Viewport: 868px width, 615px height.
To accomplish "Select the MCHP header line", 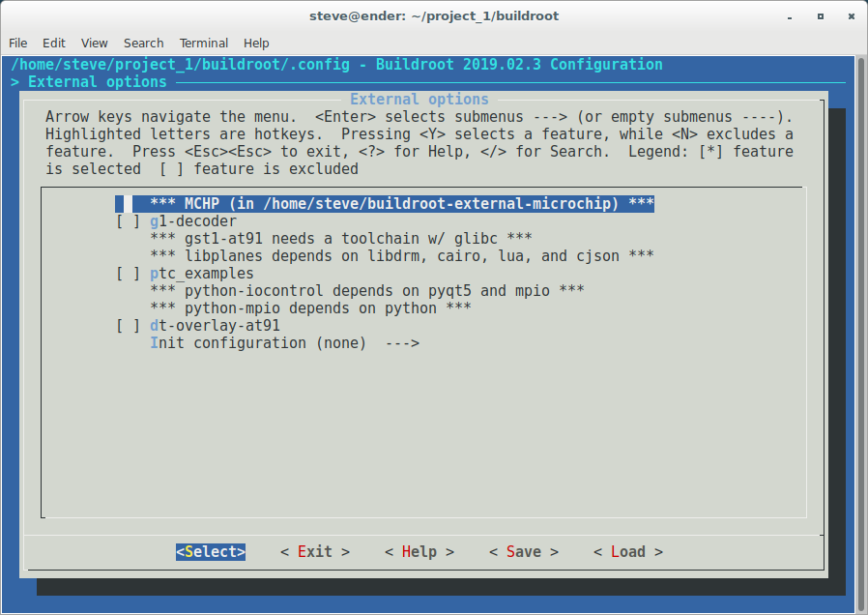I will (402, 204).
